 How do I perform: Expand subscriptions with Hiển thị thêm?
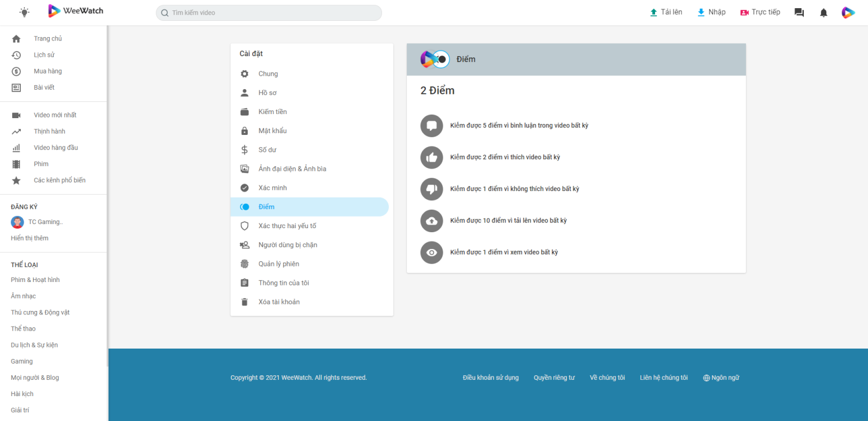(30, 238)
